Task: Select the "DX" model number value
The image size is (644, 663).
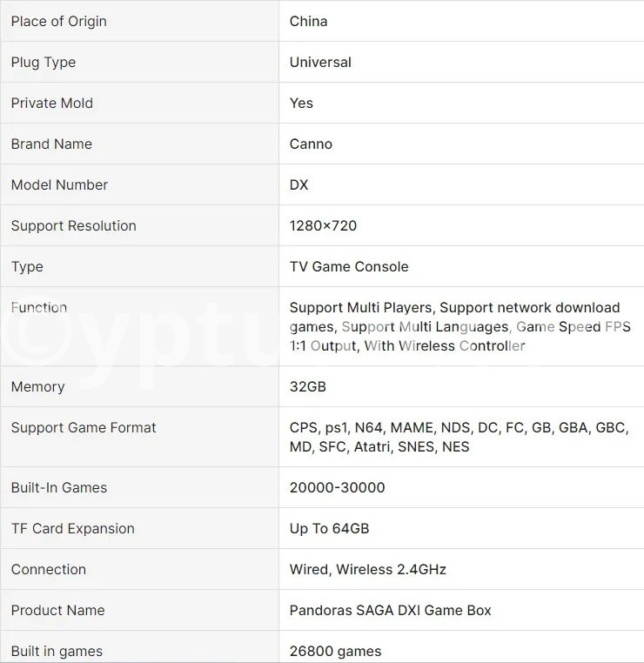Action: tap(299, 184)
